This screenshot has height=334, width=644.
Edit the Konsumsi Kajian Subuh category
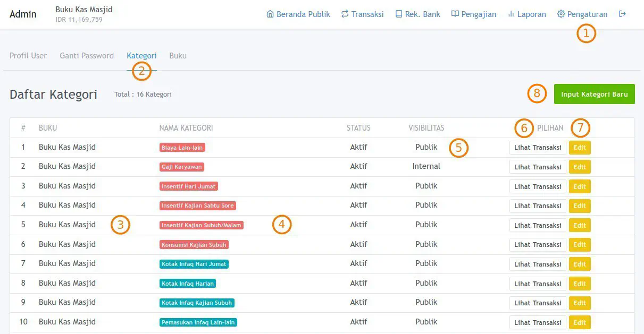tap(580, 245)
